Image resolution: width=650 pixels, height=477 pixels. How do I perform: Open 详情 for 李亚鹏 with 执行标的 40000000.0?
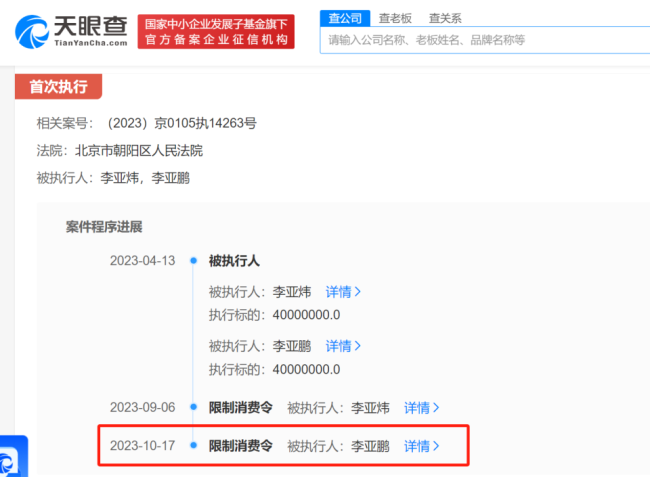pos(343,346)
